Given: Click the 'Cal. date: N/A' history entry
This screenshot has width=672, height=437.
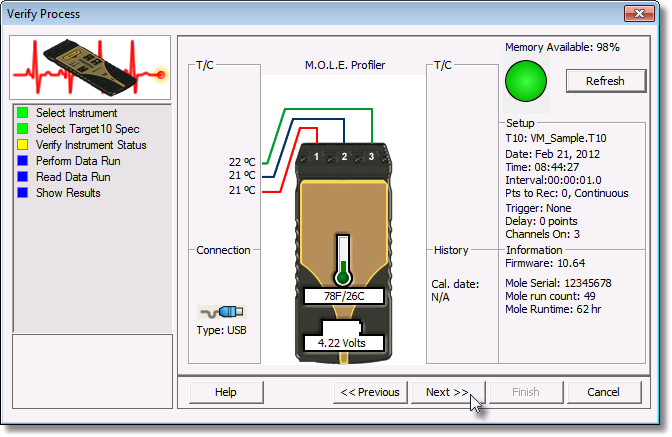Looking at the screenshot, I should pos(455,290).
